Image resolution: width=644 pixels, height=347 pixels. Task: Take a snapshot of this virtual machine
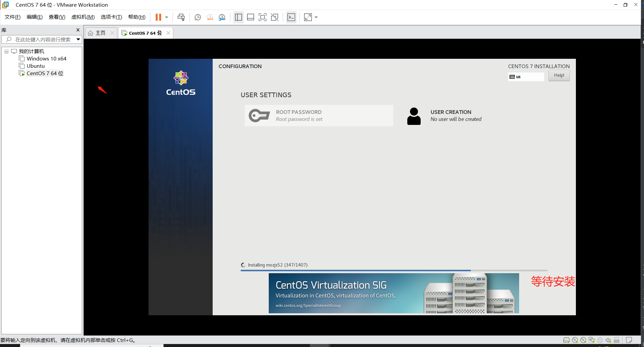[x=198, y=17]
